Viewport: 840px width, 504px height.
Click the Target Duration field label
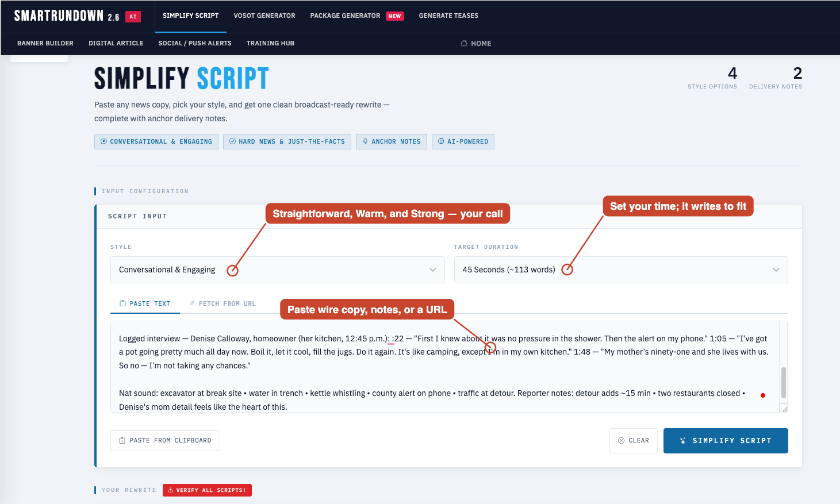click(486, 247)
